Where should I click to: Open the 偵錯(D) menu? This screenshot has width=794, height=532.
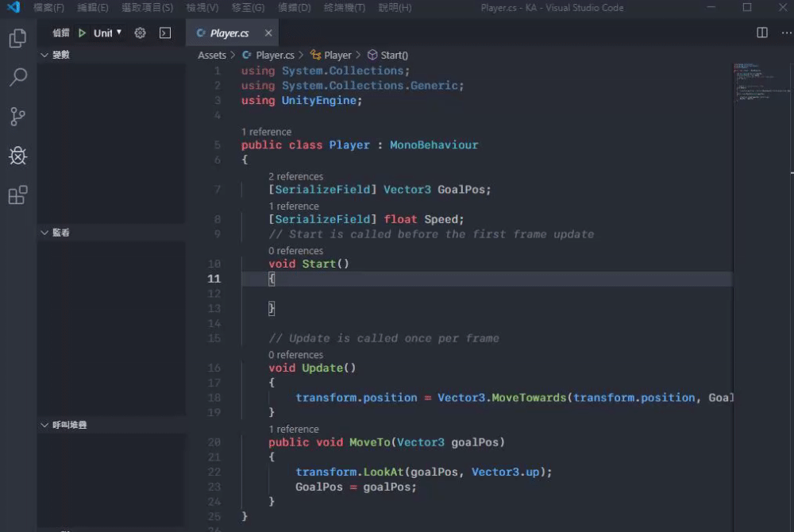point(295,8)
